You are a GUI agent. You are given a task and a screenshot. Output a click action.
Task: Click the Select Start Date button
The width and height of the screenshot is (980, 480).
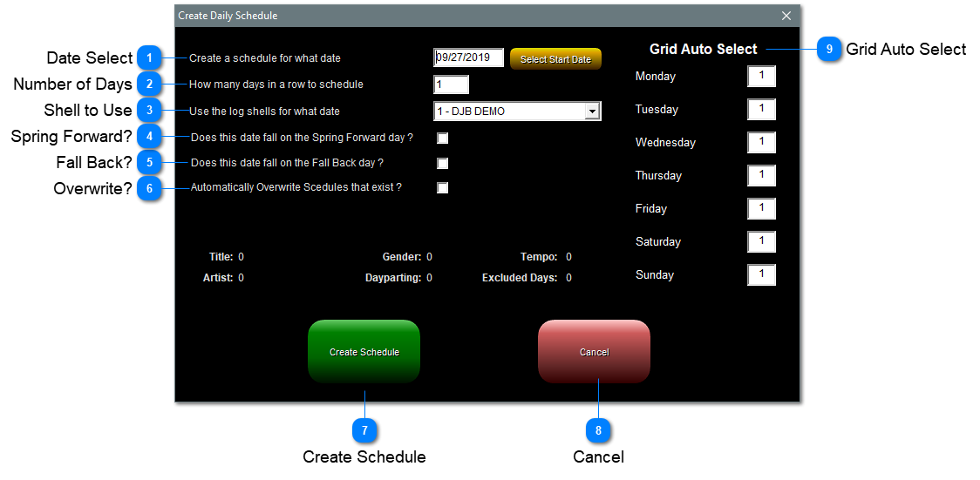[x=555, y=59]
